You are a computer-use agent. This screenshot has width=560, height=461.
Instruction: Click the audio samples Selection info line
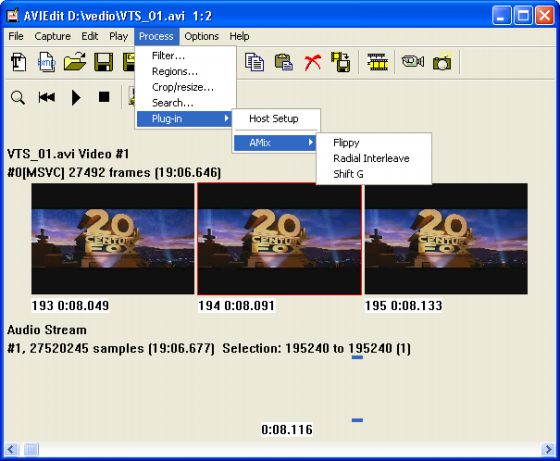click(209, 348)
